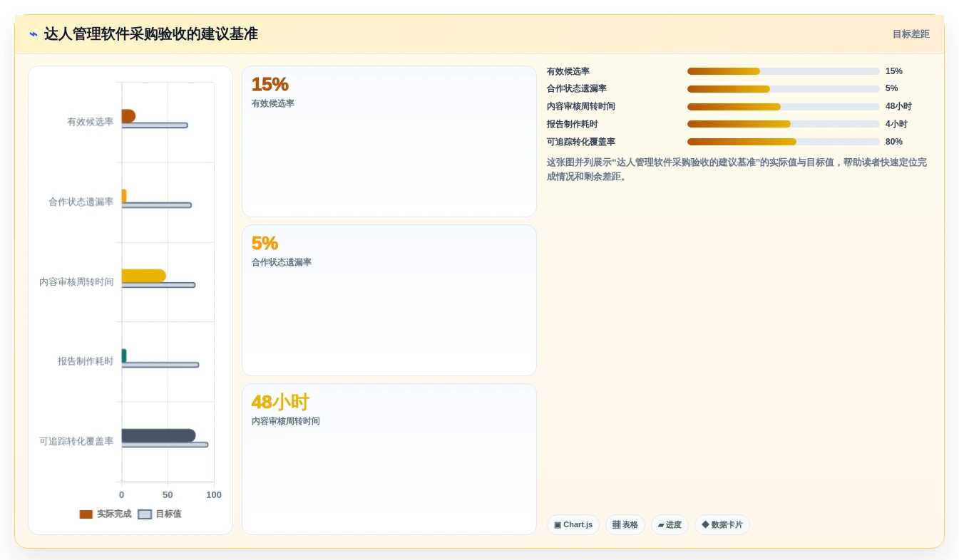Click the 合作状态遗漏率 chart axis label
Viewport: 959px width, 560px height.
81,202
